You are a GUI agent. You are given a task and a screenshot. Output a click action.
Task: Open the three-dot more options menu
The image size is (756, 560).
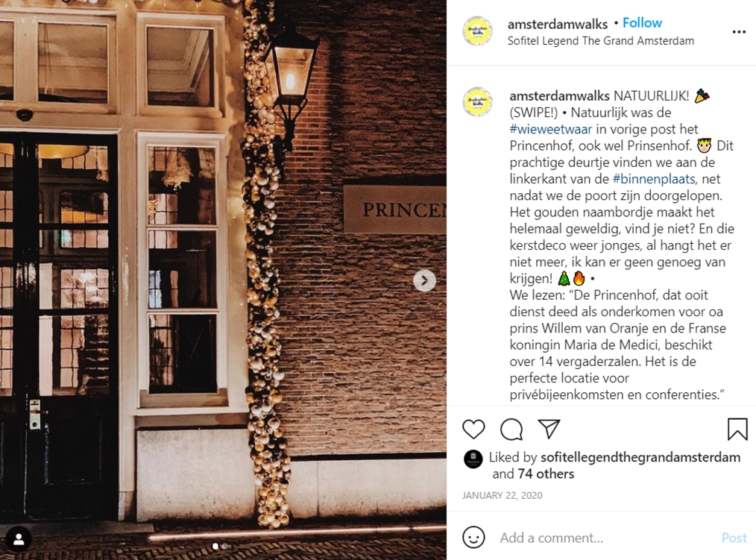(739, 32)
